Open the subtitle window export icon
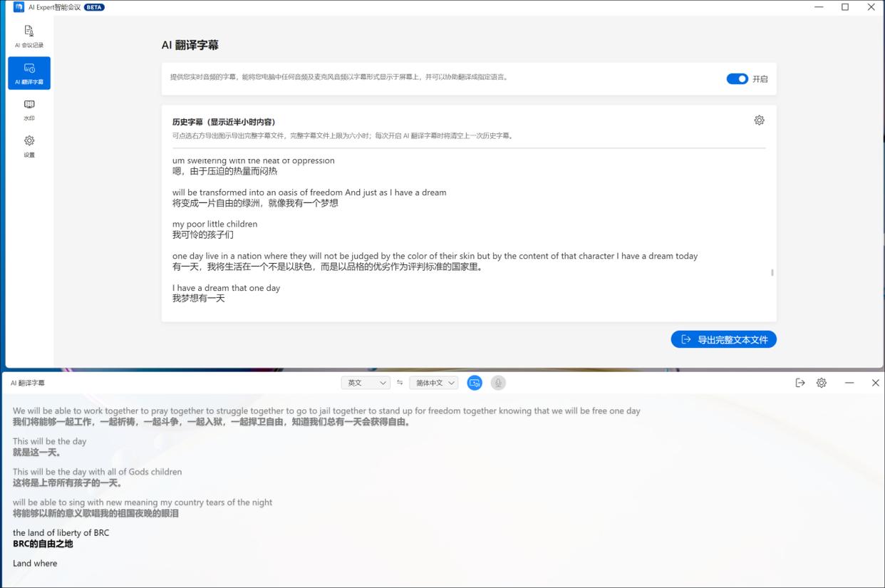This screenshot has width=885, height=588. click(799, 383)
